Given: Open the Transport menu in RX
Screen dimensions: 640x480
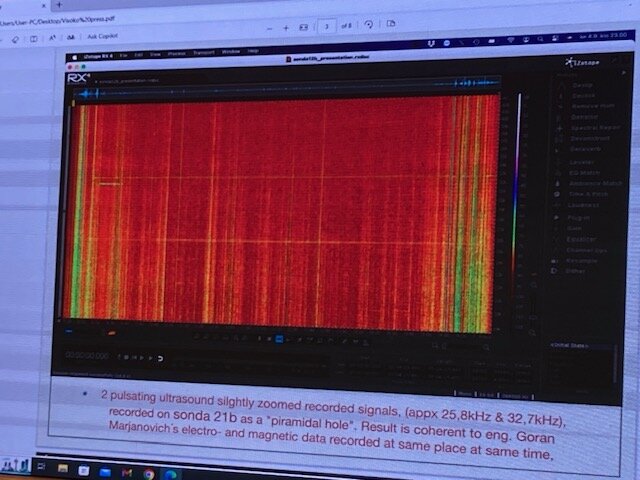Looking at the screenshot, I should [x=204, y=53].
